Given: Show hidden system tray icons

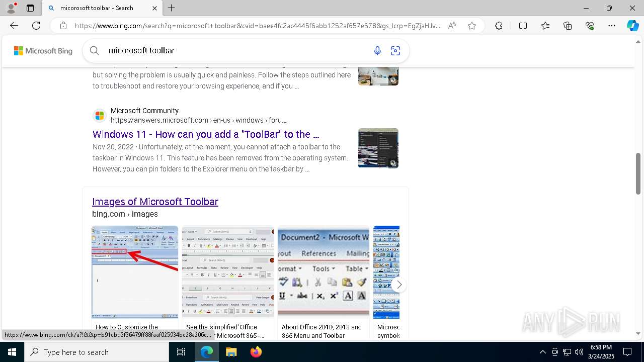Looking at the screenshot, I should pos(542,352).
